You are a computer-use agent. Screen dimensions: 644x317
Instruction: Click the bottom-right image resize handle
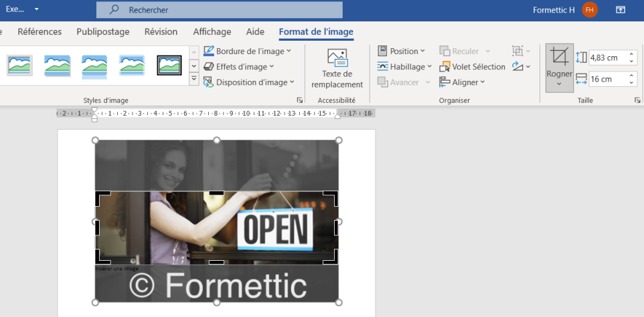point(339,303)
